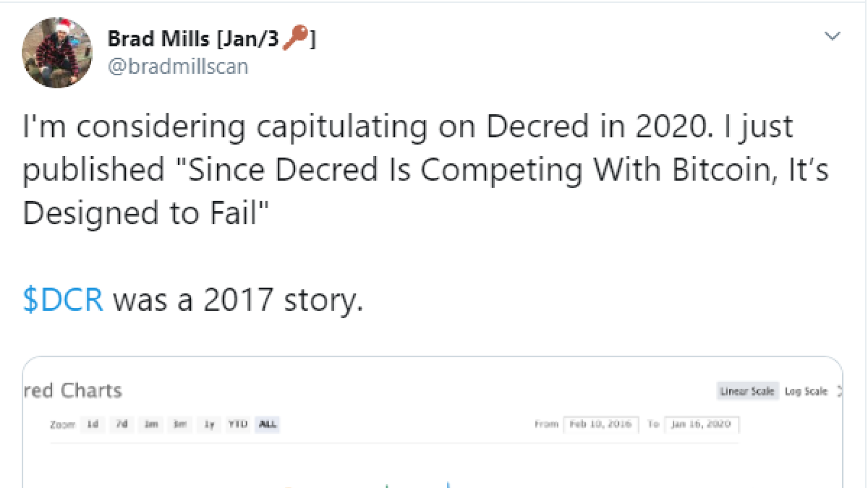Switch chart to Log Scale
This screenshot has width=868, height=488.
coord(806,391)
